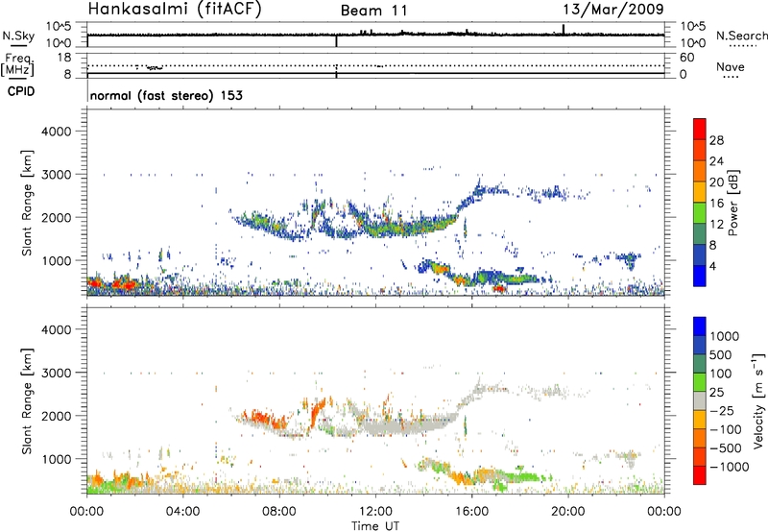Click the Slant Range [km] label of the power panel
Viewport: 768px width, 532px height.
(x=27, y=204)
